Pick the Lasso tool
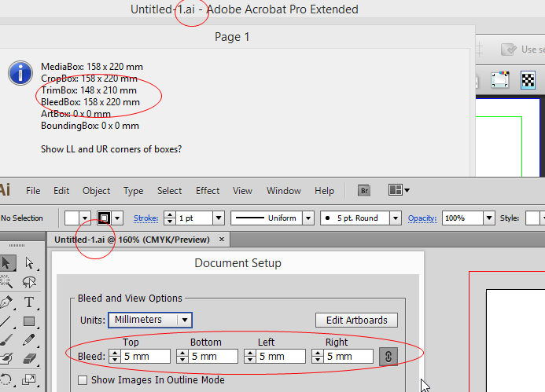This screenshot has height=392, width=545. tap(29, 282)
